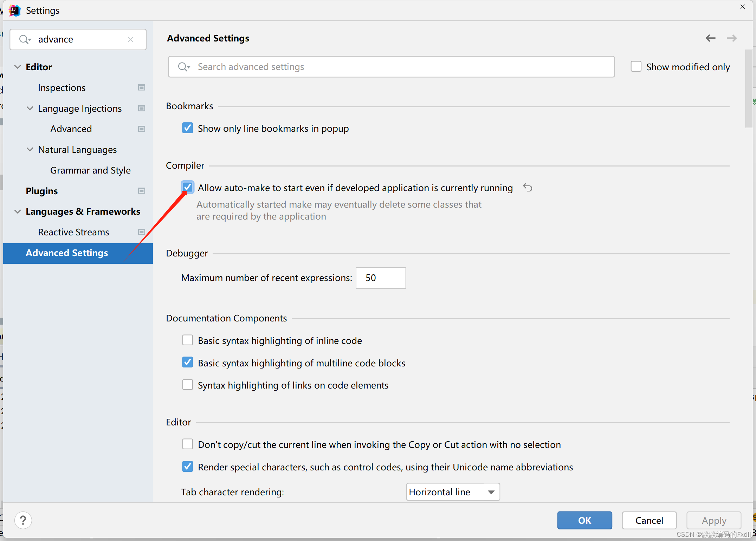
Task: Click the Compiler section heading
Action: click(185, 165)
